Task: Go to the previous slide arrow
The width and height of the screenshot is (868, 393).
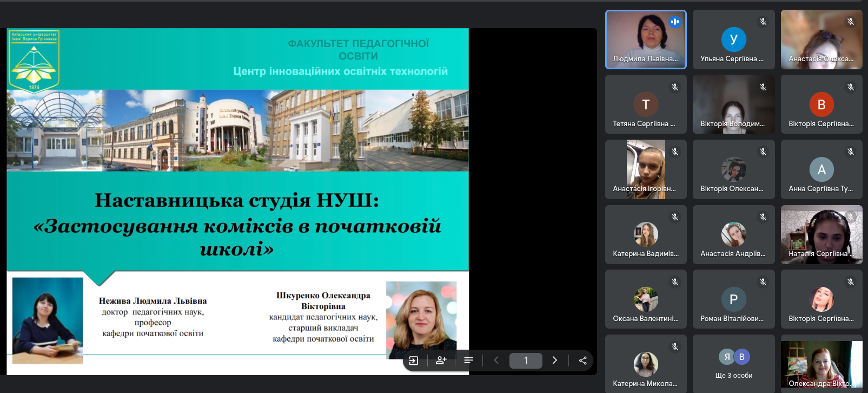Action: coord(496,361)
